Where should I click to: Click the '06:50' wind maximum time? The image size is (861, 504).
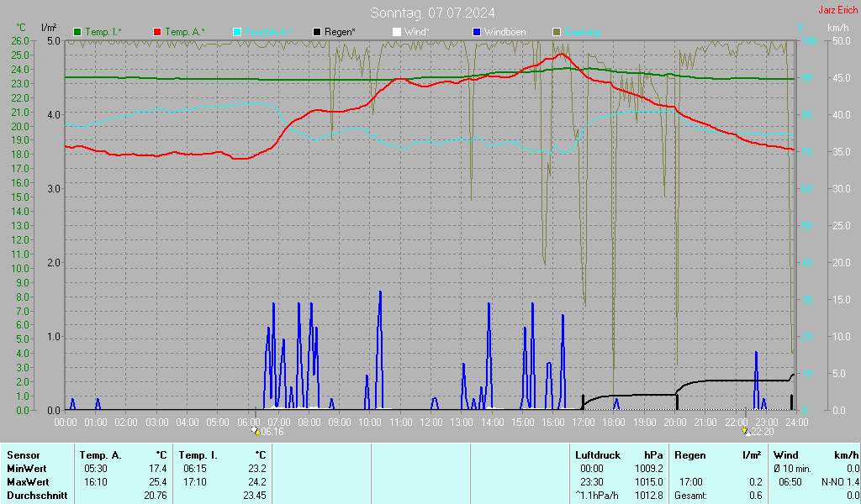pyautogui.click(x=790, y=482)
